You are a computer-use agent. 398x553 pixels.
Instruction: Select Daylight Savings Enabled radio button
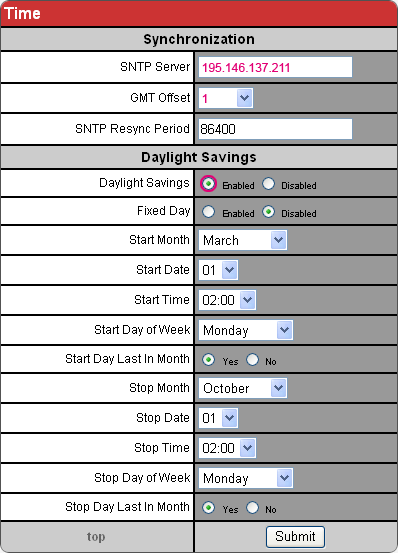(208, 184)
